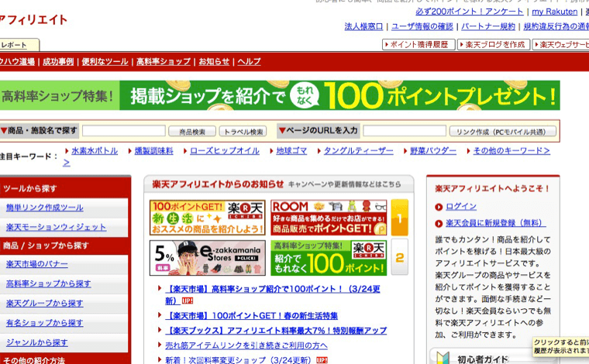Screen dimensions: 589x364
Task: Click the ポイント獲得履歴 button
Action: pyautogui.click(x=418, y=45)
